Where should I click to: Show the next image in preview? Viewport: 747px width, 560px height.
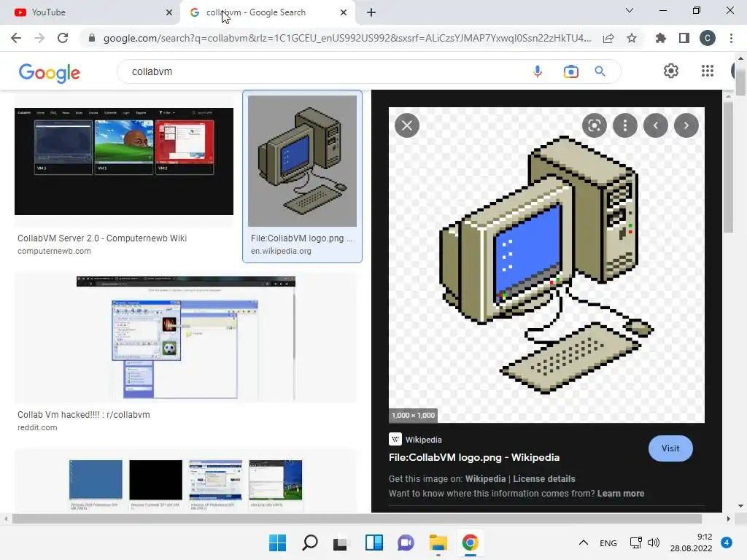click(x=686, y=125)
